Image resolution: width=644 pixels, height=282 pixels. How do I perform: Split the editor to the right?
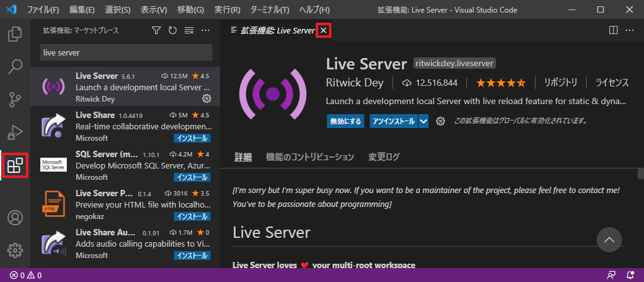click(x=613, y=30)
